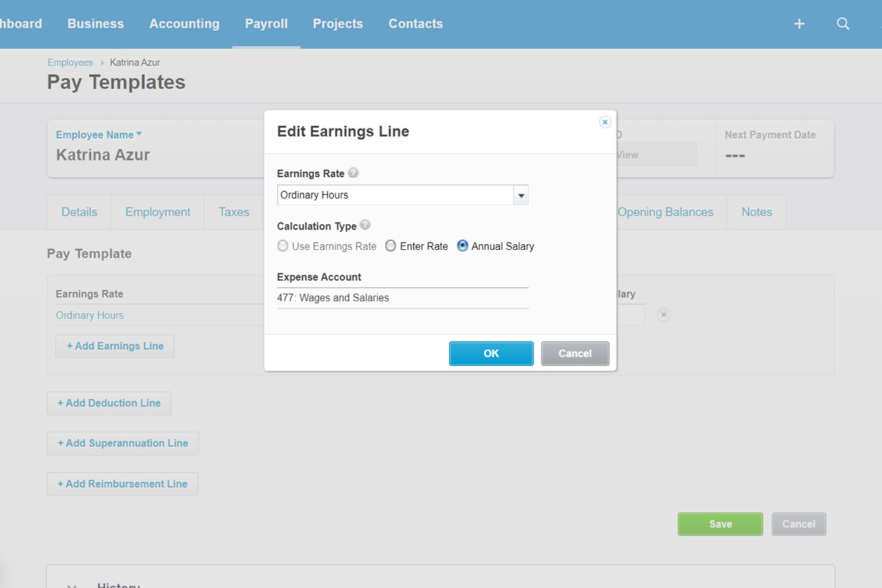
Task: Open the Notes tab
Action: (x=756, y=212)
